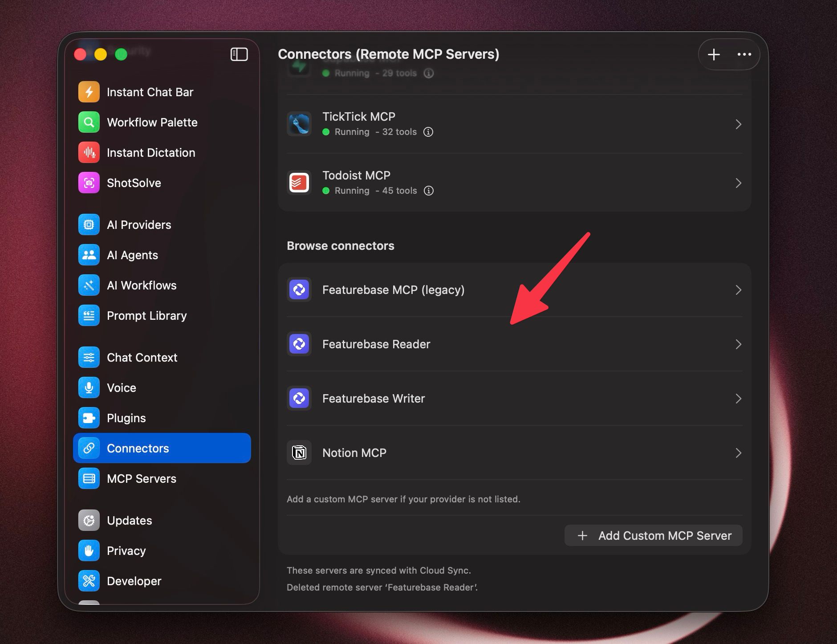Viewport: 837px width, 644px height.
Task: Click the Instant Dictation waveform icon
Action: click(x=89, y=153)
